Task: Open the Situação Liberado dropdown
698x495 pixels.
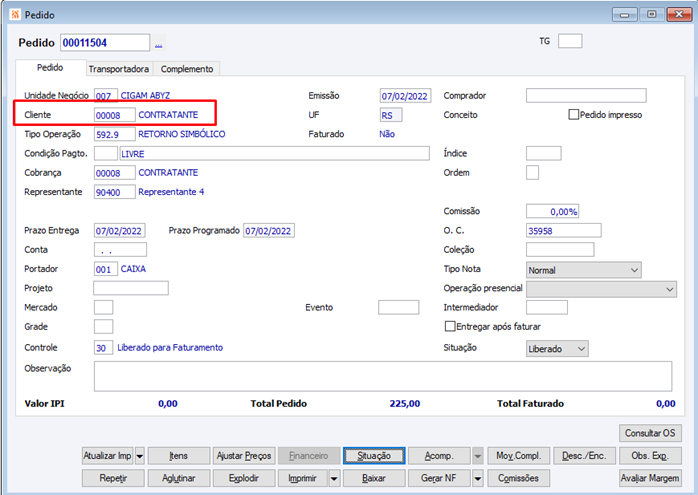Action: [581, 349]
